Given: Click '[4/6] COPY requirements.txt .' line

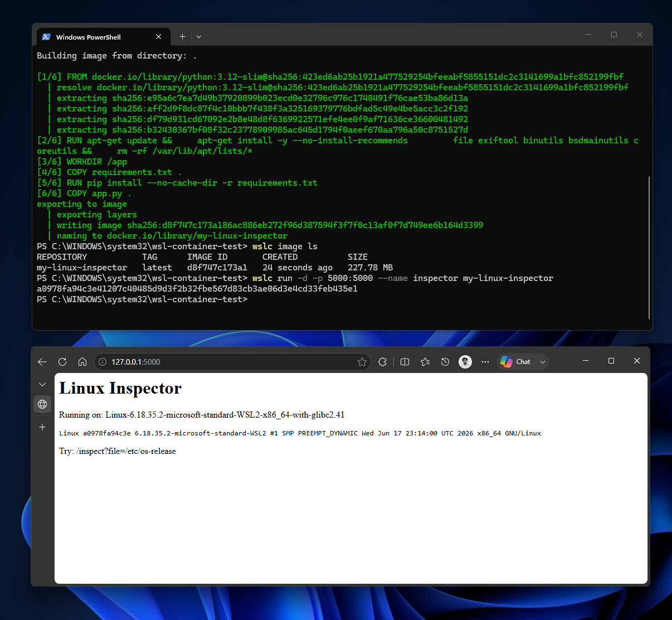Looking at the screenshot, I should (x=109, y=172).
